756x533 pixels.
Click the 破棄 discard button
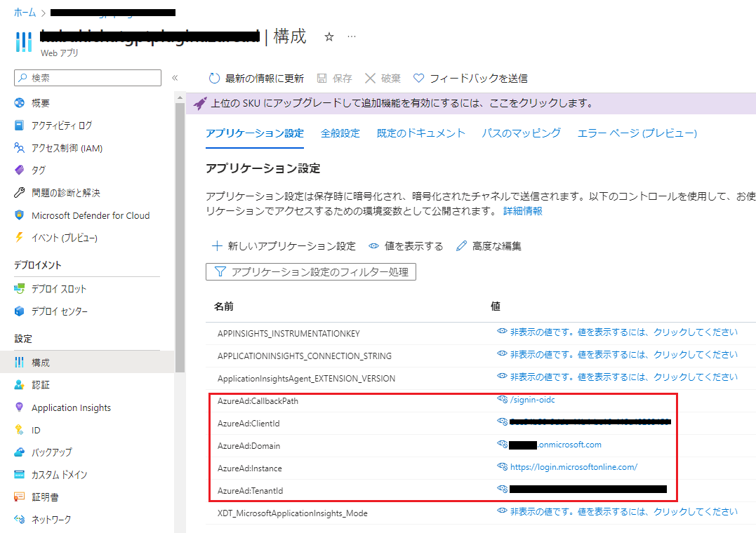pyautogui.click(x=383, y=78)
